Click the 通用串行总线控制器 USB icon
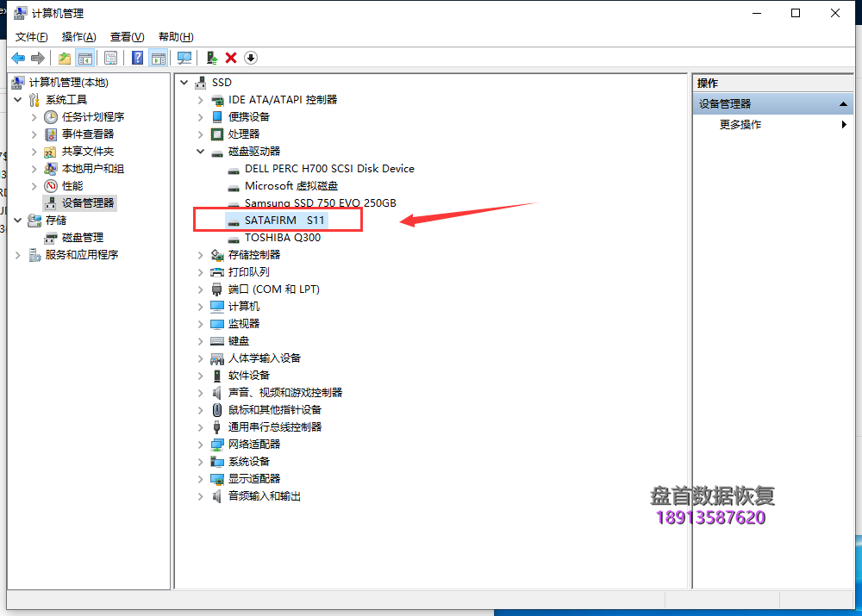862x616 pixels. coord(217,427)
